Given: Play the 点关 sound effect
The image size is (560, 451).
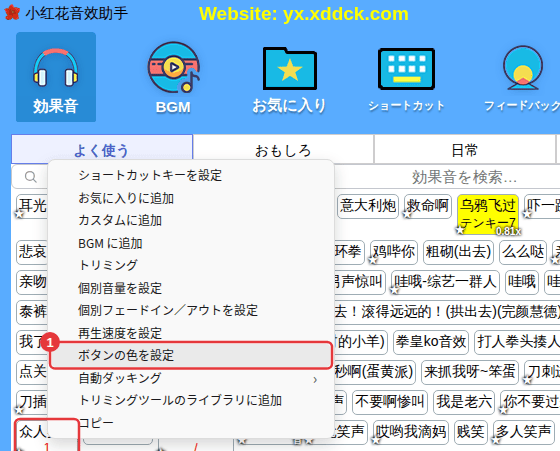Looking at the screenshot, I should (32, 372).
